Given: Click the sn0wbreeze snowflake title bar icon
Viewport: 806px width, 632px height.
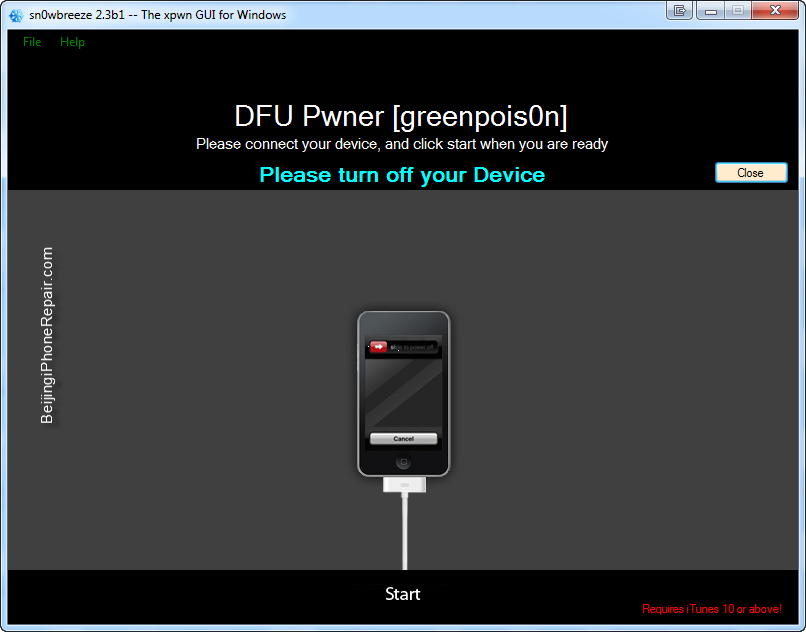Looking at the screenshot, I should 16,15.
